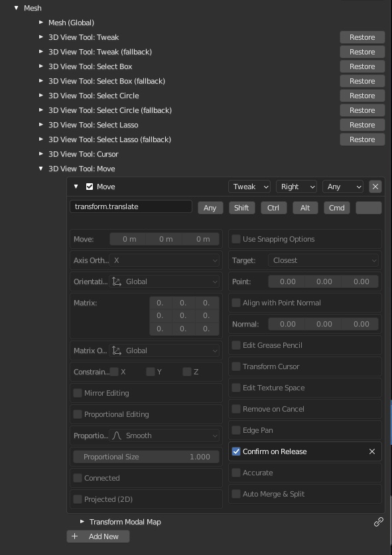This screenshot has height=555, width=392.
Task: Expand 3D View Tool: Select Lasso (fallback)
Action: 41,139
